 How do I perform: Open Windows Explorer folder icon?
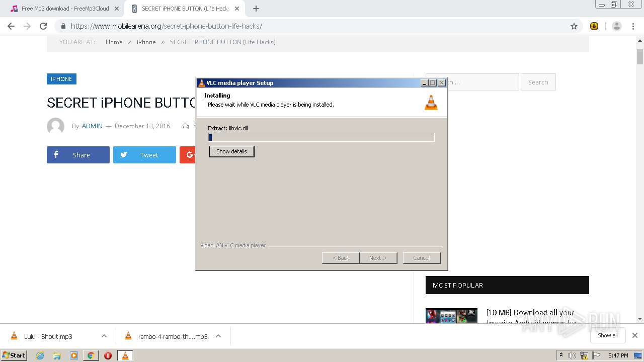[57, 355]
